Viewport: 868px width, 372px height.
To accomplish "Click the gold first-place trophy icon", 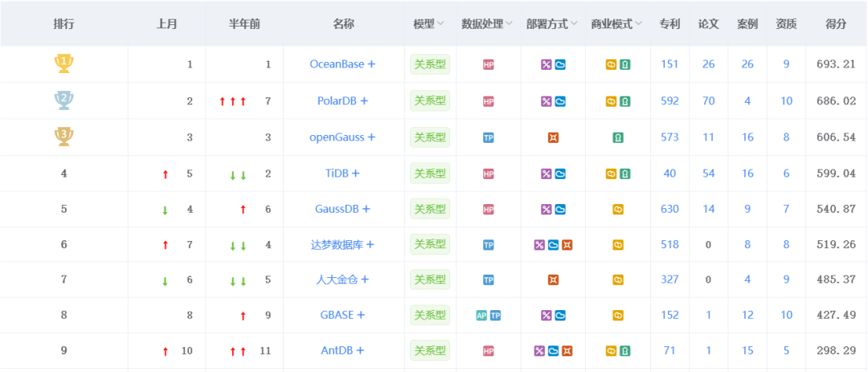I will pos(63,63).
